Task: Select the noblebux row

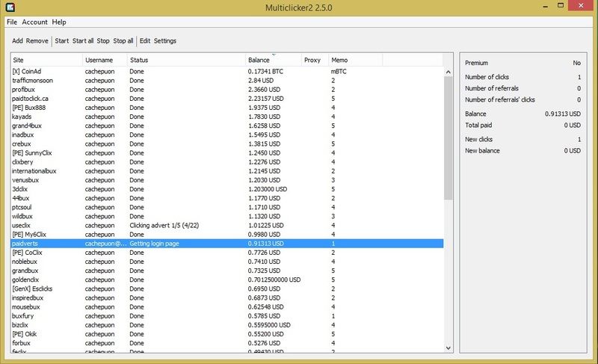Action: coord(227,262)
